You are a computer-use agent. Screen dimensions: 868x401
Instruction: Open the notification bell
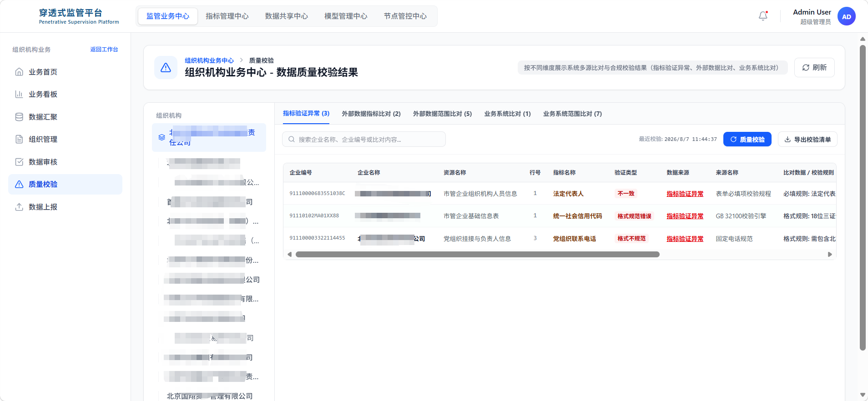[x=763, y=16]
